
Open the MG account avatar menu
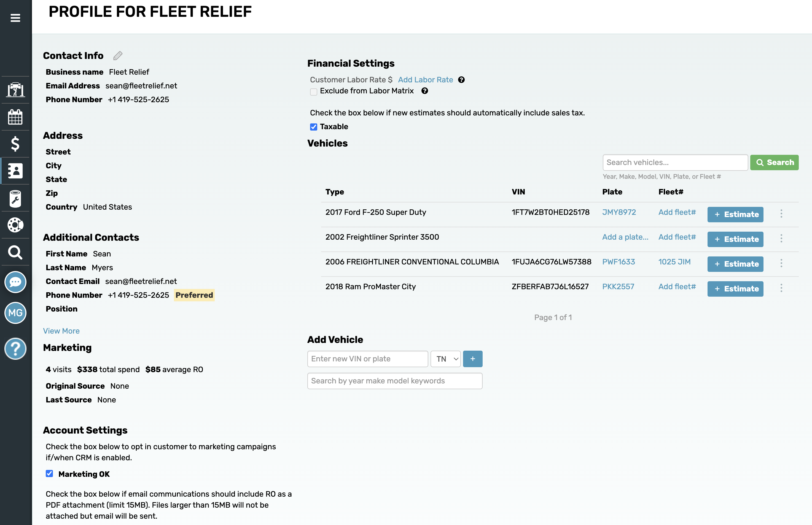(15, 313)
